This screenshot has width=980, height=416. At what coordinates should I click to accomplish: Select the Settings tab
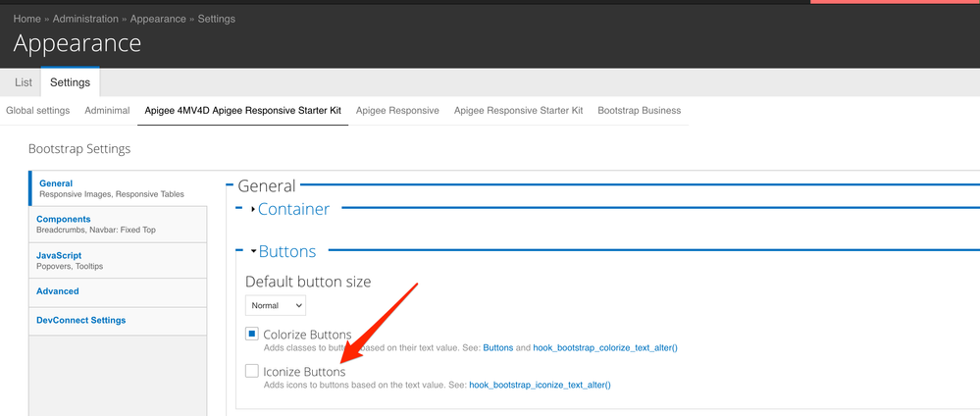tap(70, 82)
